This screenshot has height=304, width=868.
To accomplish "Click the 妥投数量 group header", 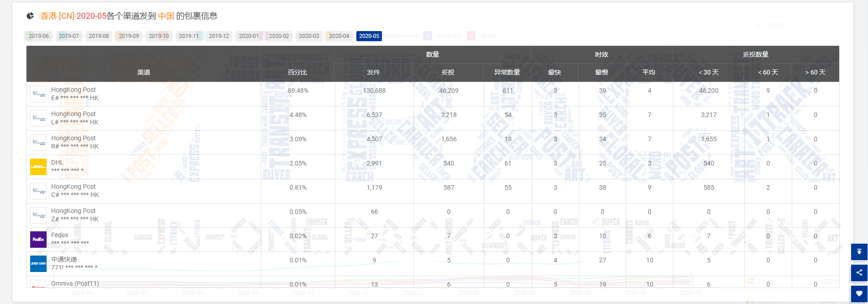I will point(756,54).
